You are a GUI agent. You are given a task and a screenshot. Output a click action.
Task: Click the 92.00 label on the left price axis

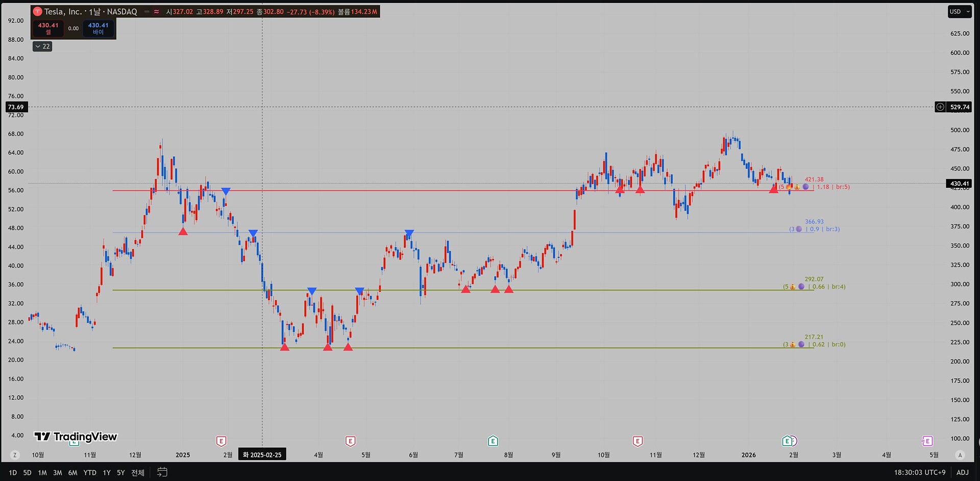click(16, 21)
